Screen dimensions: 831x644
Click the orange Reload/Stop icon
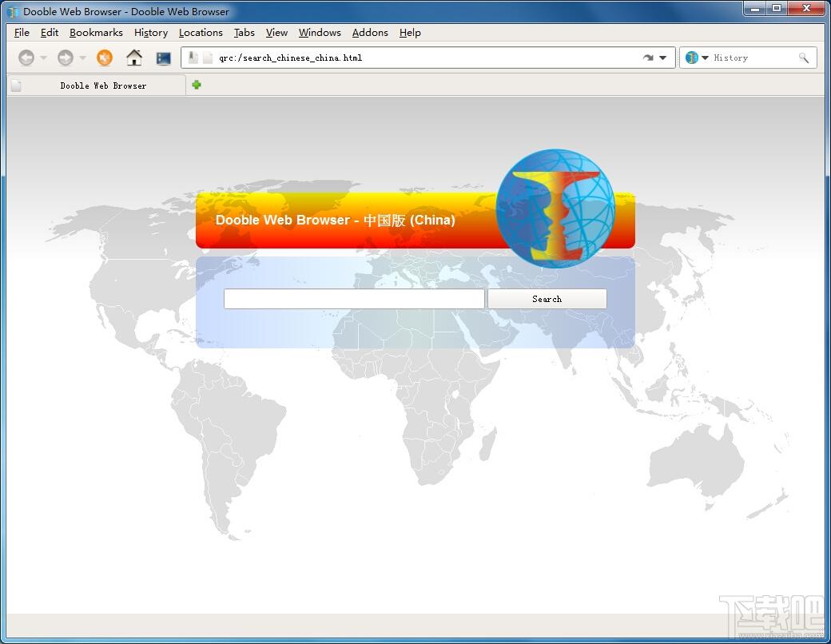click(105, 58)
